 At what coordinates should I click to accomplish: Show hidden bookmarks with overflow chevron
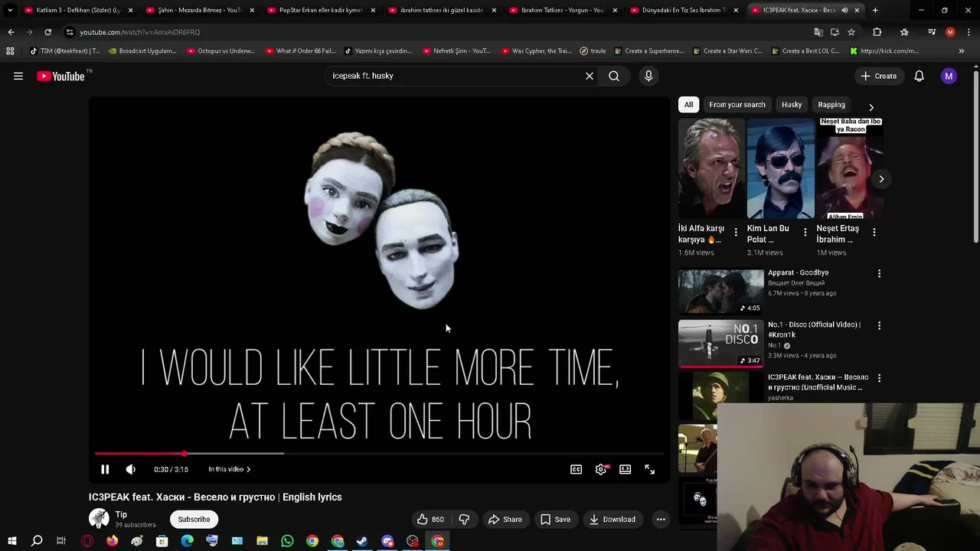click(x=962, y=51)
